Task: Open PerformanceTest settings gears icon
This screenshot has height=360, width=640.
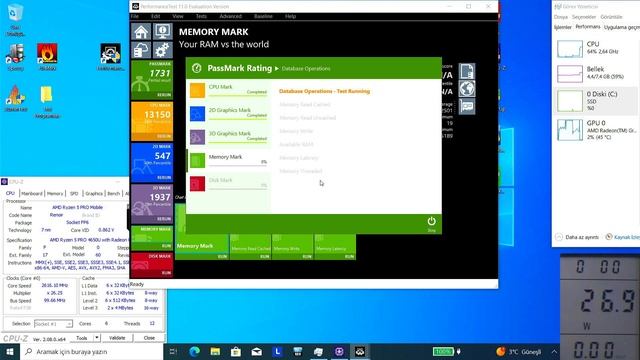Action: coord(162,50)
